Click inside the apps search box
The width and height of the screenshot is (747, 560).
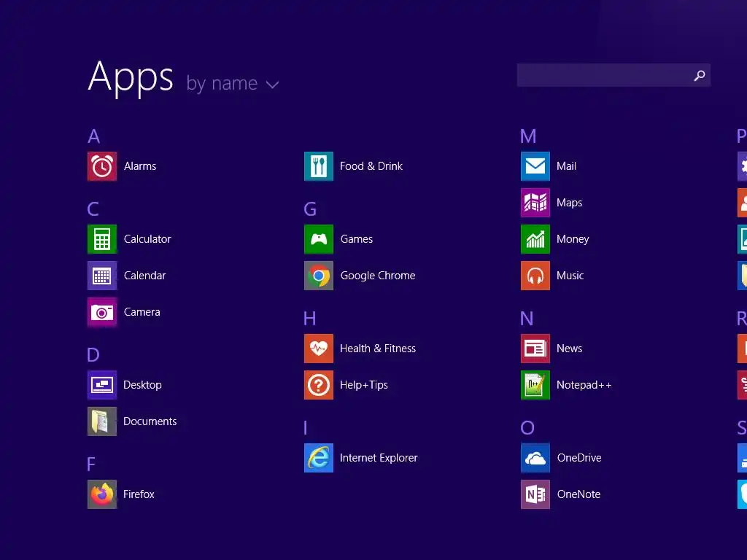[x=614, y=75]
